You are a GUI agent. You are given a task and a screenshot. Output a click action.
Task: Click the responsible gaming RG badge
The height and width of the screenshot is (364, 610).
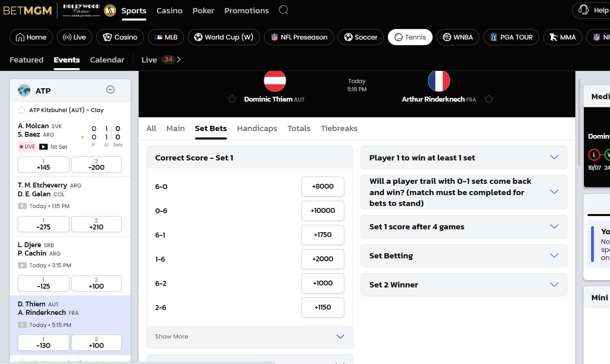point(110,10)
